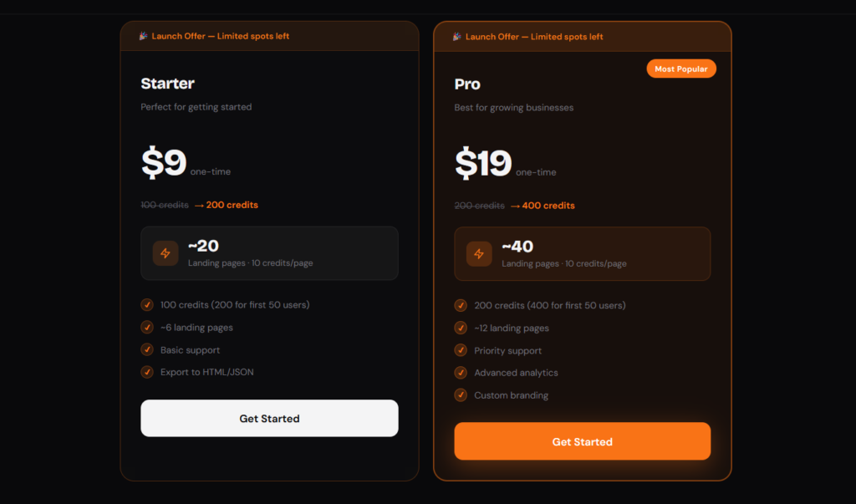
Task: Click the orange 200 credits offer text
Action: pyautogui.click(x=232, y=205)
